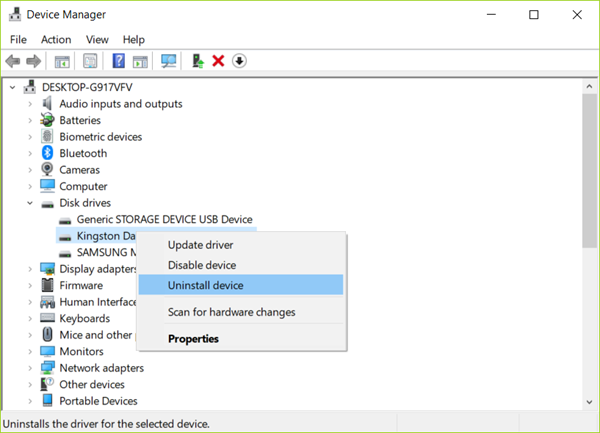
Task: Select the Monitors tree label
Action: pyautogui.click(x=82, y=351)
